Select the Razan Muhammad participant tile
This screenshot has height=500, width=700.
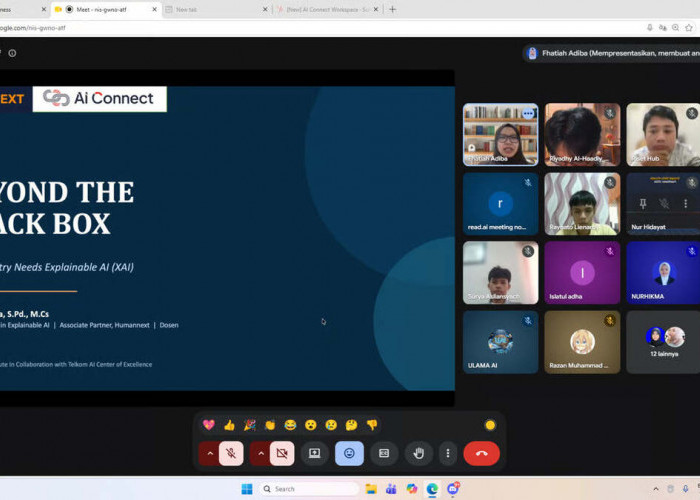[582, 342]
